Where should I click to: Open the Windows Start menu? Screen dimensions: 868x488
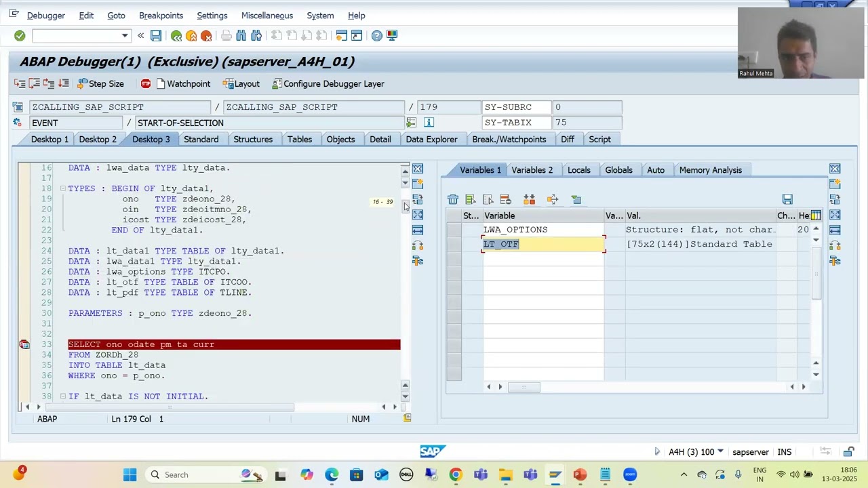[130, 474]
